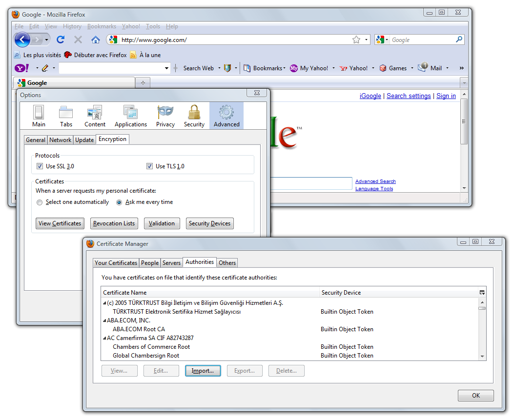Toggle Use SSL 3.0 checkbox
The image size is (514, 420).
[x=40, y=166]
